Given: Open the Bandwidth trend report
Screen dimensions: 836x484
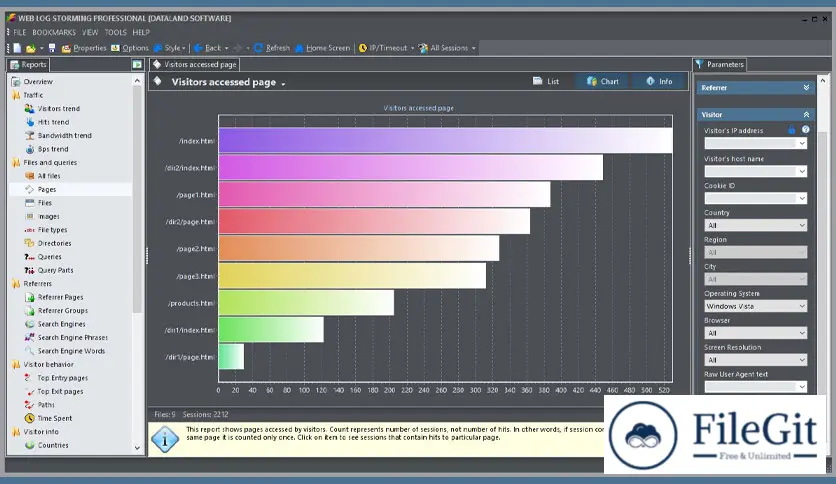Looking at the screenshot, I should (x=64, y=135).
